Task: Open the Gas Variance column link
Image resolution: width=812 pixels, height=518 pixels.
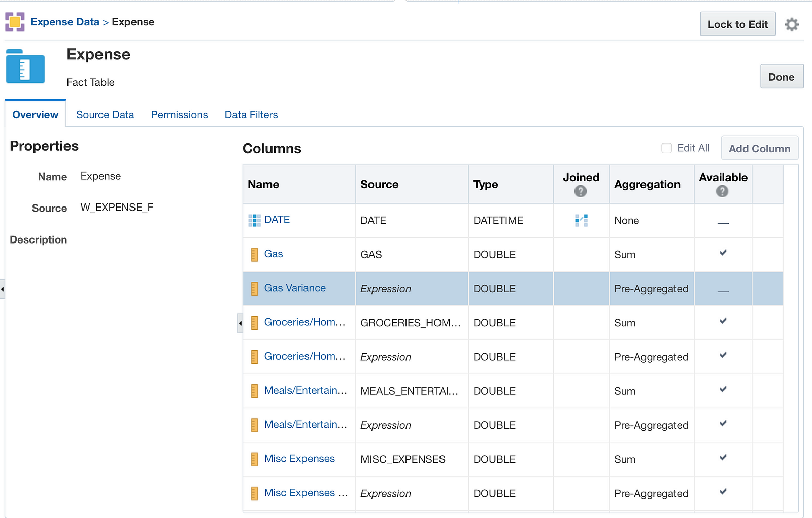Action: click(x=295, y=288)
